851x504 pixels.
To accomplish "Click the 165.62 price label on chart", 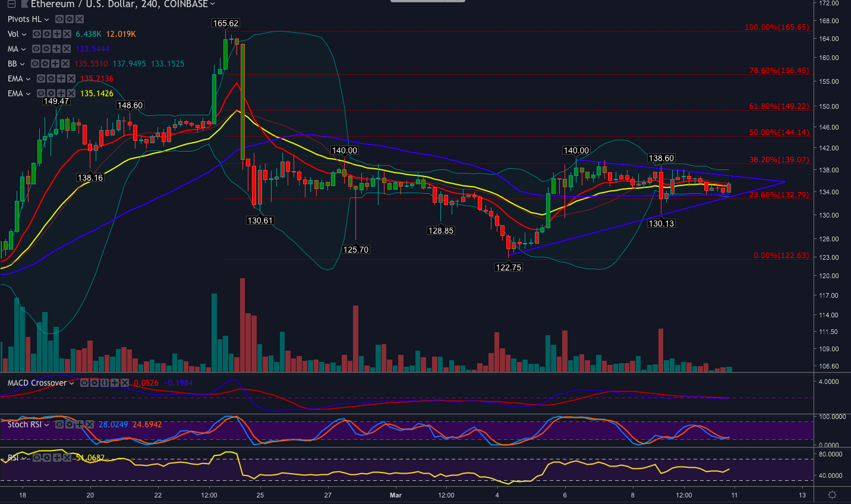I will (x=225, y=24).
